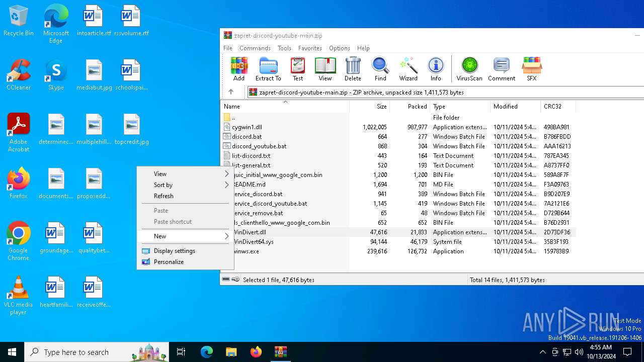644x362 pixels.
Task: Select the discord_youtube.bat file
Action: coord(398,146)
